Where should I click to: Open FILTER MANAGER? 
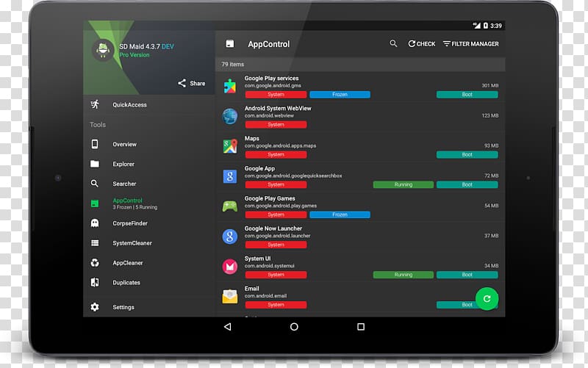(470, 44)
